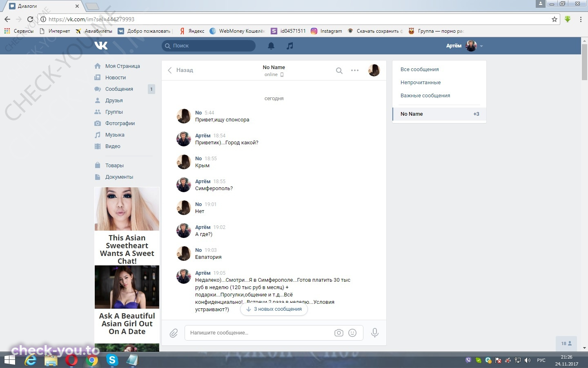Viewport: 588px width, 368px height.
Task: Expand the Артём profile dropdown
Action: (x=465, y=46)
